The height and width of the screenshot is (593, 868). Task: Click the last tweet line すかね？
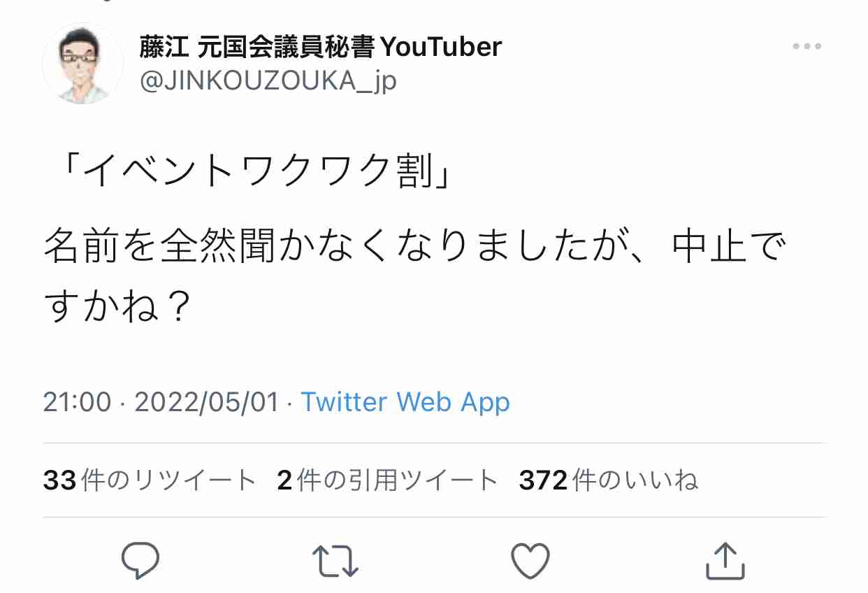[x=119, y=306]
